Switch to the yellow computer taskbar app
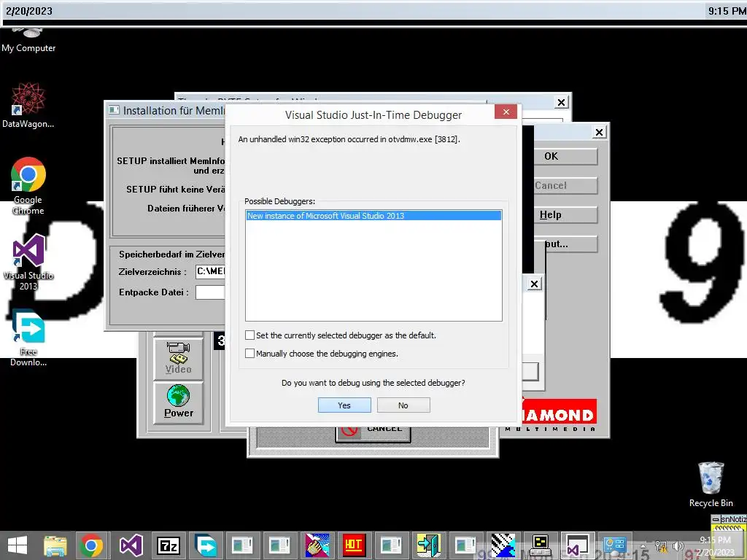 point(541,545)
